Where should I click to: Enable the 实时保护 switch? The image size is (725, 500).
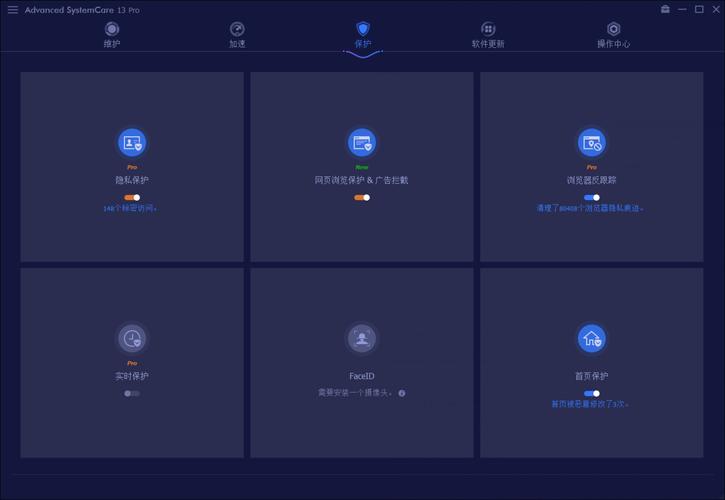click(132, 393)
